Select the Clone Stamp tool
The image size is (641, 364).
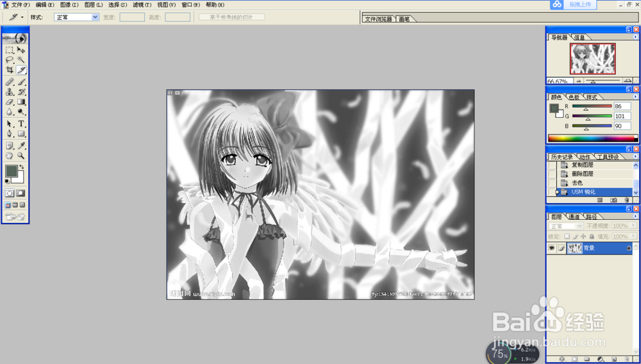(10, 92)
